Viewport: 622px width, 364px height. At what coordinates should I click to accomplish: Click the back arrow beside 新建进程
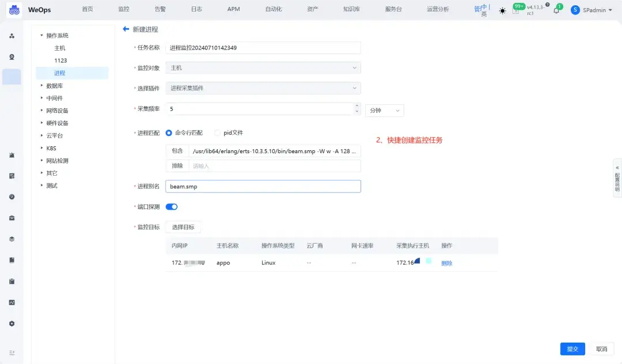point(126,29)
